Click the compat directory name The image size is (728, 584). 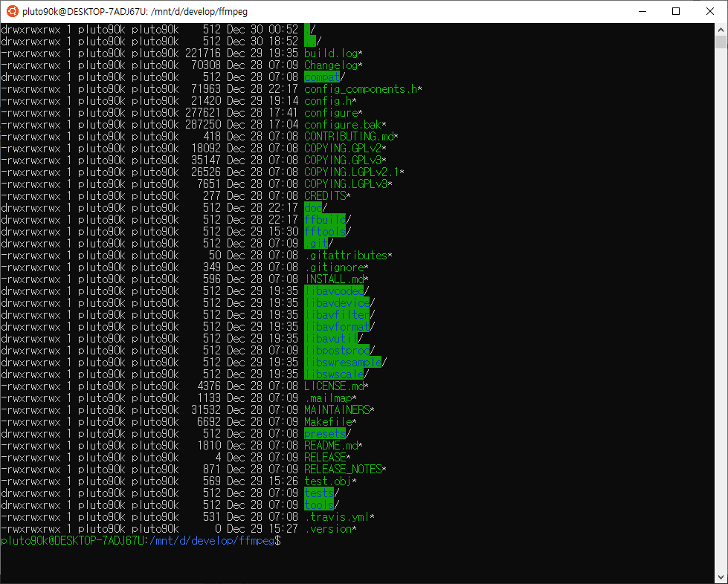click(x=322, y=77)
